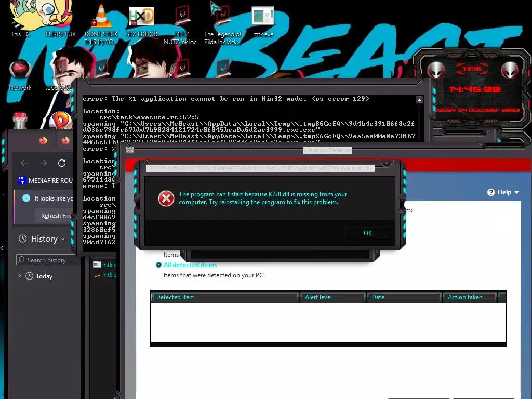Switch to the first Firefox tab
This screenshot has width=532, height=399.
point(43,140)
